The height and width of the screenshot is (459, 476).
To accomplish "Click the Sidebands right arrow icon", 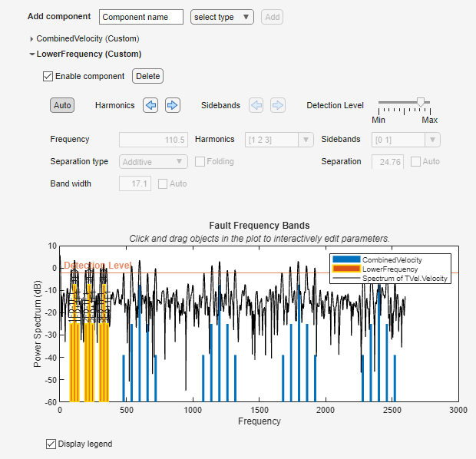I will click(277, 105).
